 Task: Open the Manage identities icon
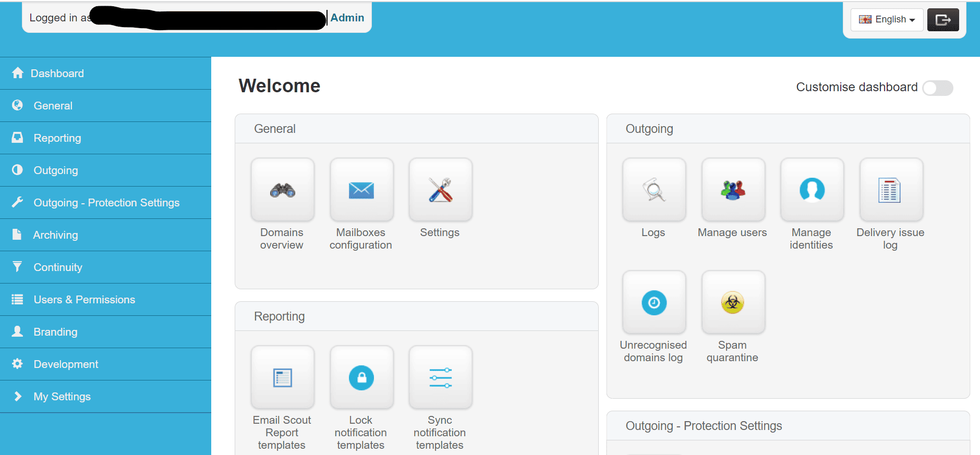click(x=812, y=190)
